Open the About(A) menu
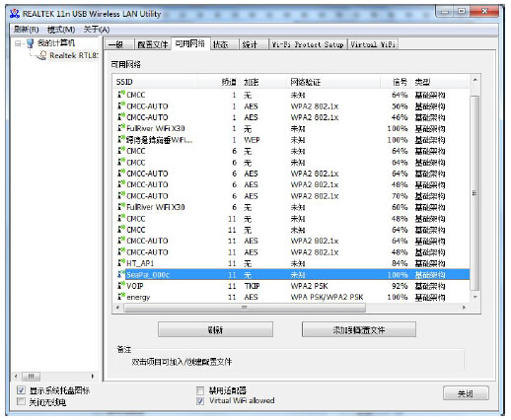 [x=97, y=30]
